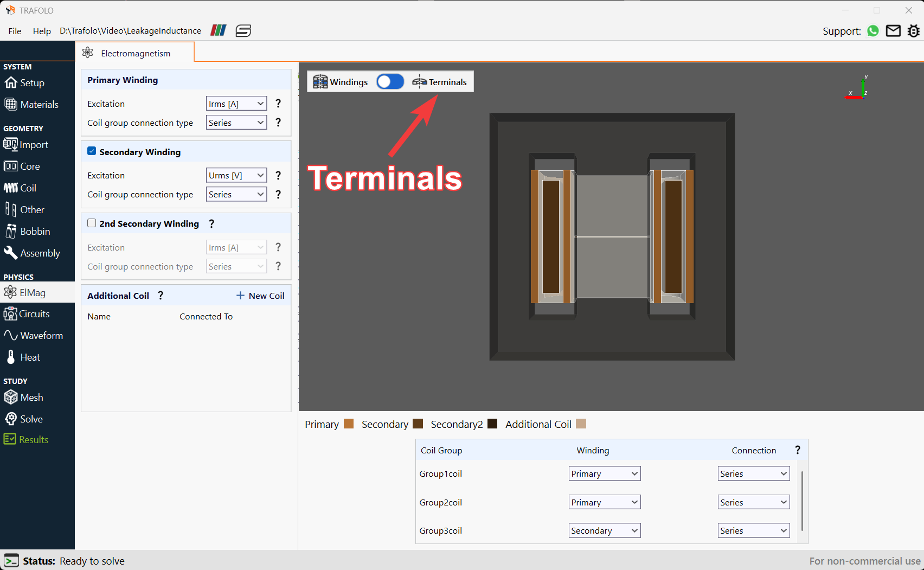Click help icon in Connection column header
This screenshot has width=924, height=570.
click(x=797, y=450)
